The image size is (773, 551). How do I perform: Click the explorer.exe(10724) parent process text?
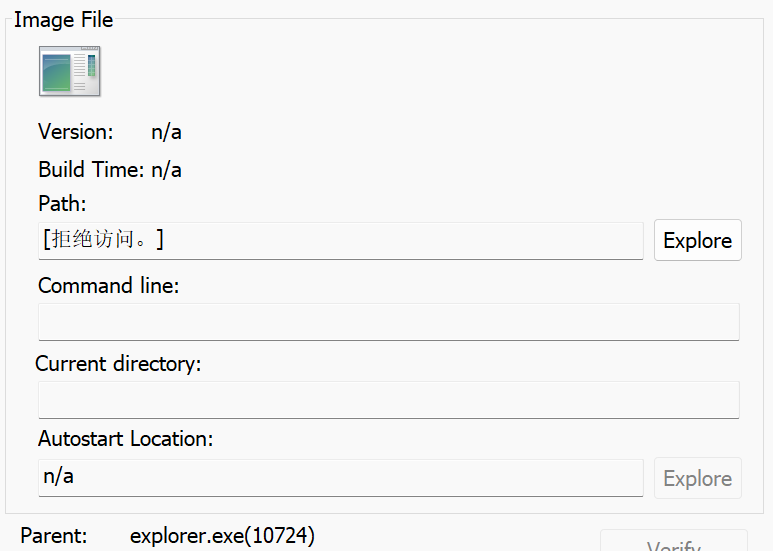[x=222, y=536]
